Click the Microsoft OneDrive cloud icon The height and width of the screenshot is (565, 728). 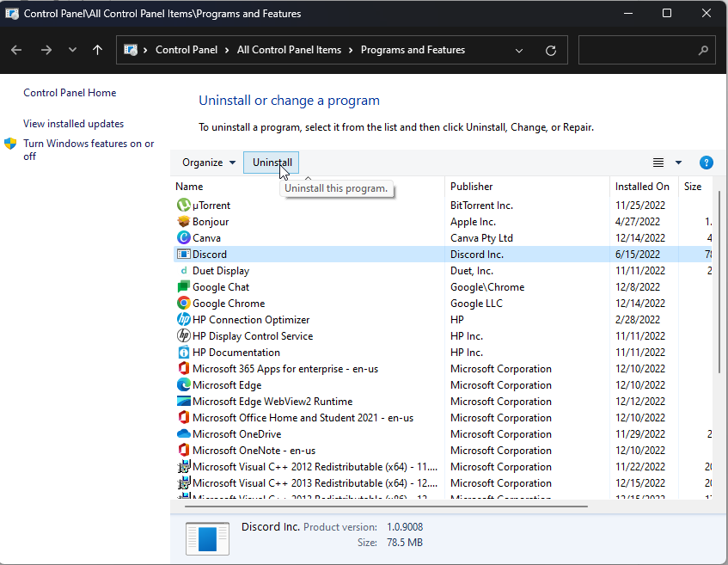pyautogui.click(x=183, y=434)
